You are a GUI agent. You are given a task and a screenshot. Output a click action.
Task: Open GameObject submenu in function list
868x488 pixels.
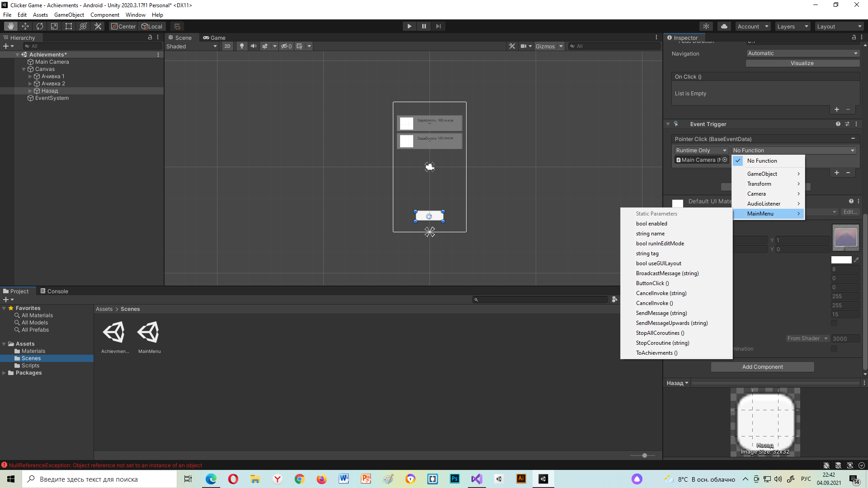(x=769, y=174)
